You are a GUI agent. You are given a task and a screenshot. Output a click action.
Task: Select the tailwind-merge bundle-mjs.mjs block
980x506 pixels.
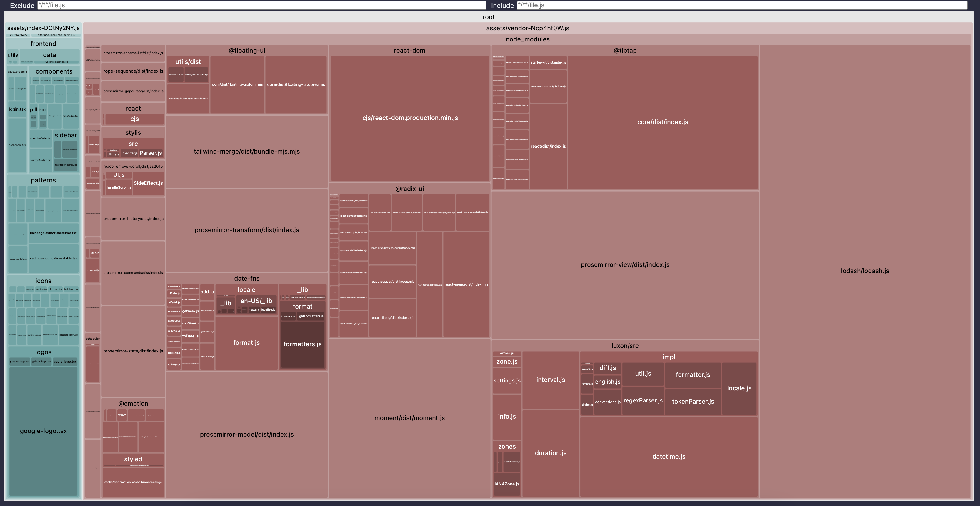point(246,152)
